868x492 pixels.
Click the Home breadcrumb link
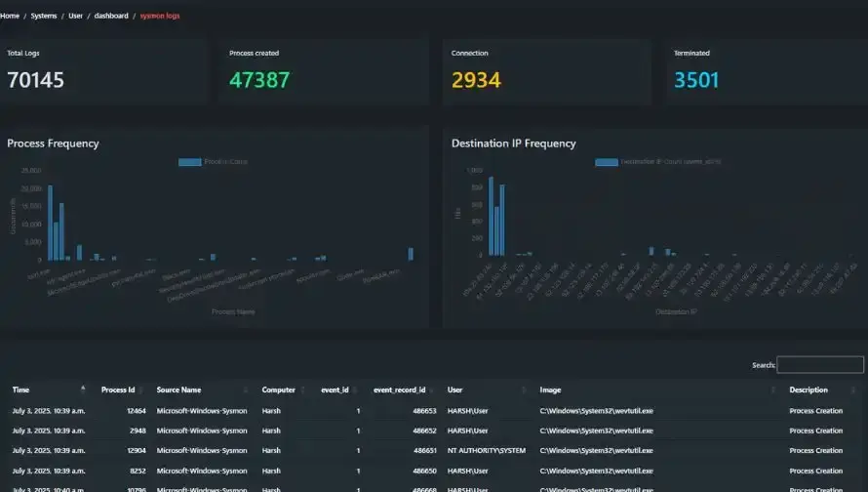pos(10,16)
